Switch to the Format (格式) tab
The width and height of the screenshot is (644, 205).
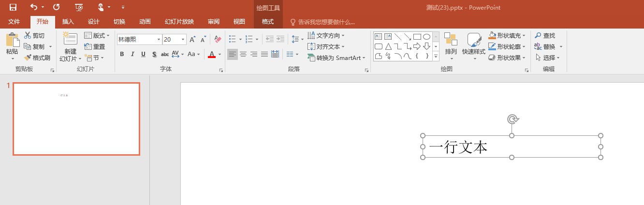pos(268,22)
